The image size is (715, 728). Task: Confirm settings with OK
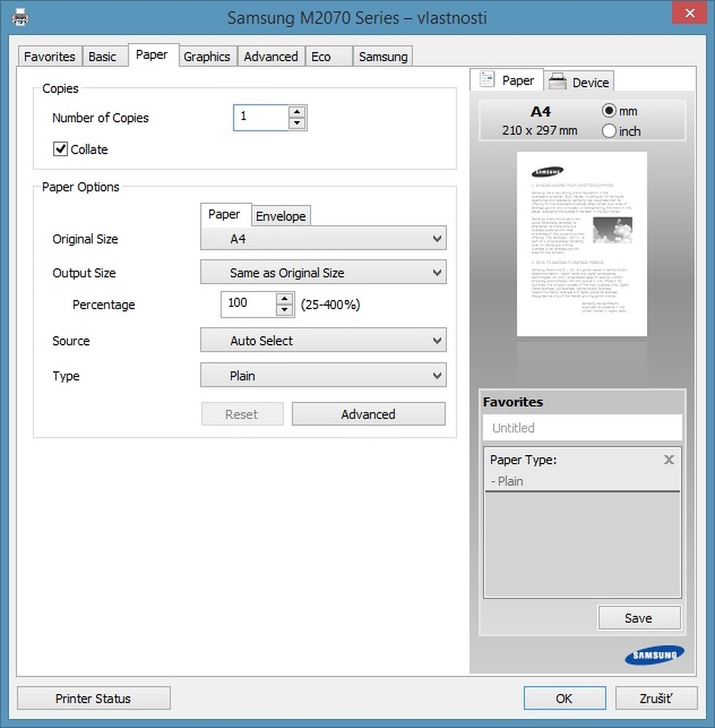click(x=564, y=698)
